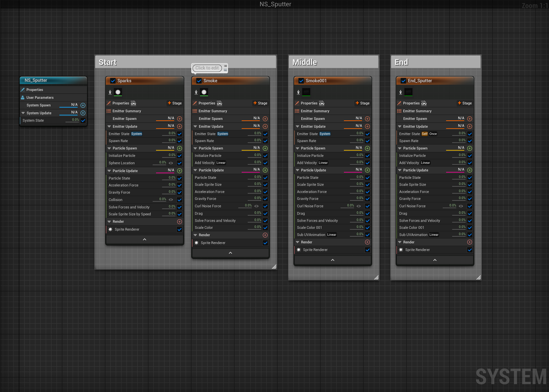Add a module to the Sparks Particle Spawn group
This screenshot has width=549, height=392.
coord(180,148)
